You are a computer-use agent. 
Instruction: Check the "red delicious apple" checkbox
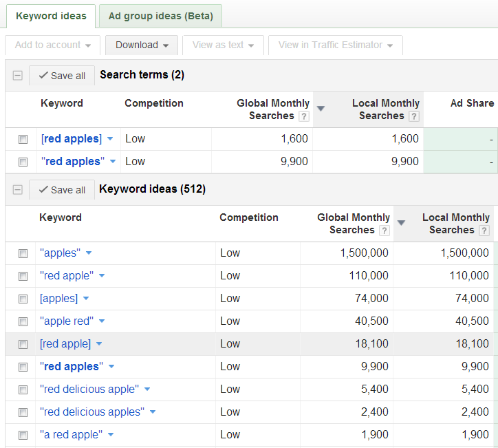pyautogui.click(x=23, y=390)
